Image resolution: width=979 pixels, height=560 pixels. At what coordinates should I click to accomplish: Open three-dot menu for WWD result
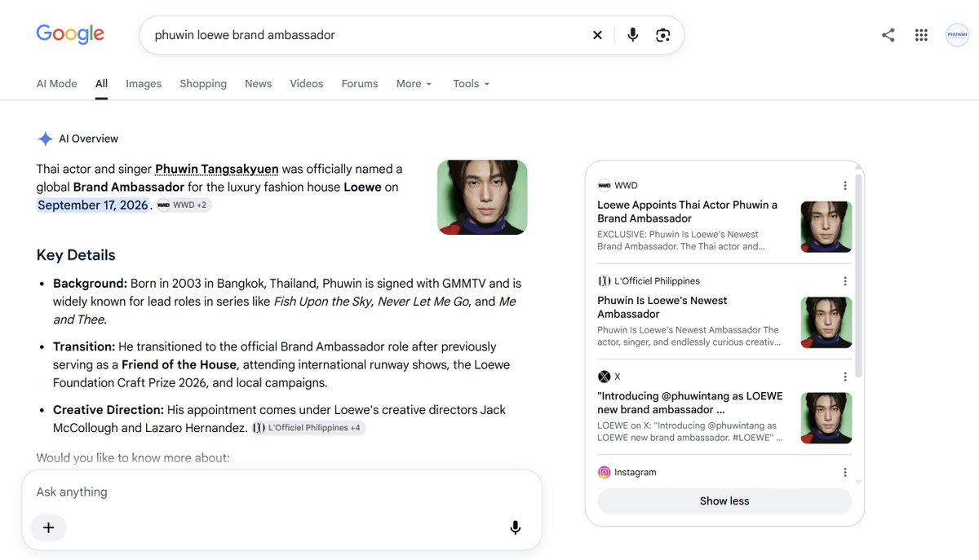pyautogui.click(x=845, y=185)
